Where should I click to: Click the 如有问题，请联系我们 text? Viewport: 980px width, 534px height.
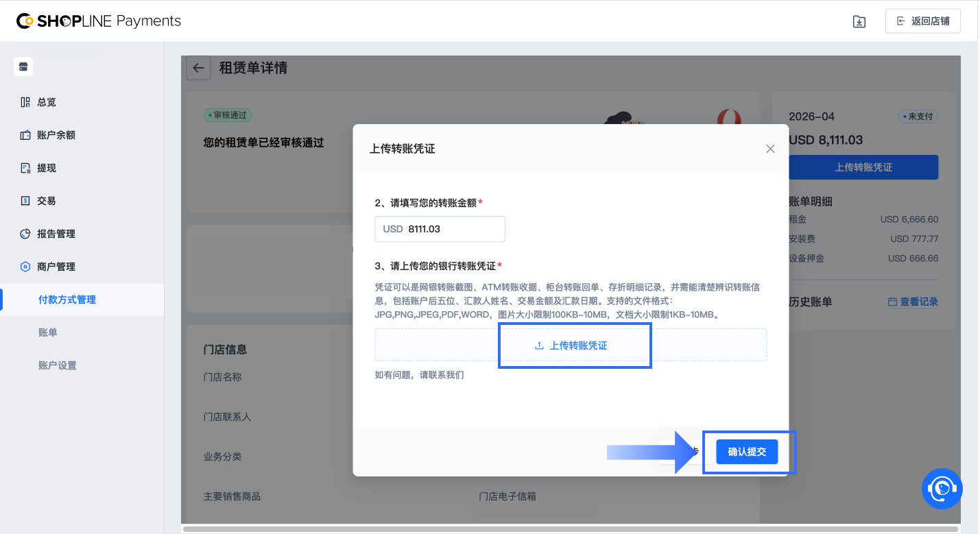[419, 375]
